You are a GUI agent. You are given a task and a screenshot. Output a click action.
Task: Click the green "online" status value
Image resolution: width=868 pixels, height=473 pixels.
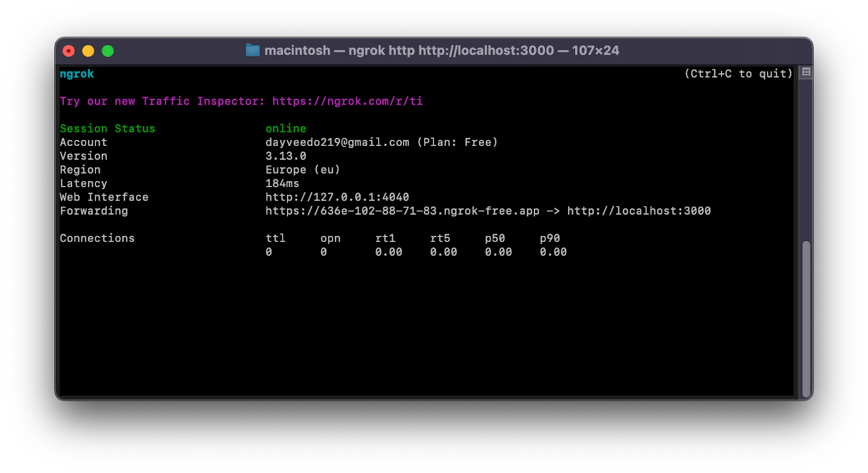(286, 129)
